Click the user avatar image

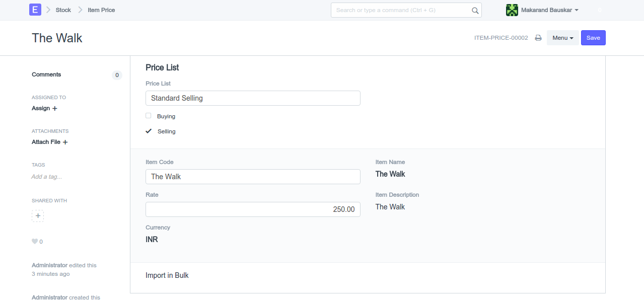point(512,10)
